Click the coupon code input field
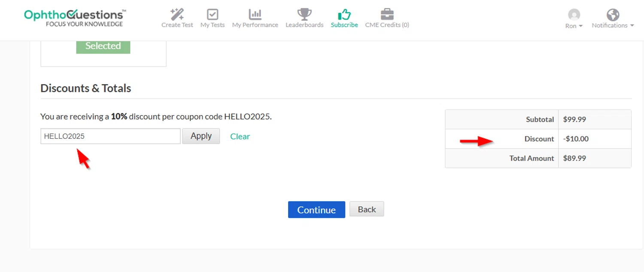The height and width of the screenshot is (272, 644). tap(110, 136)
